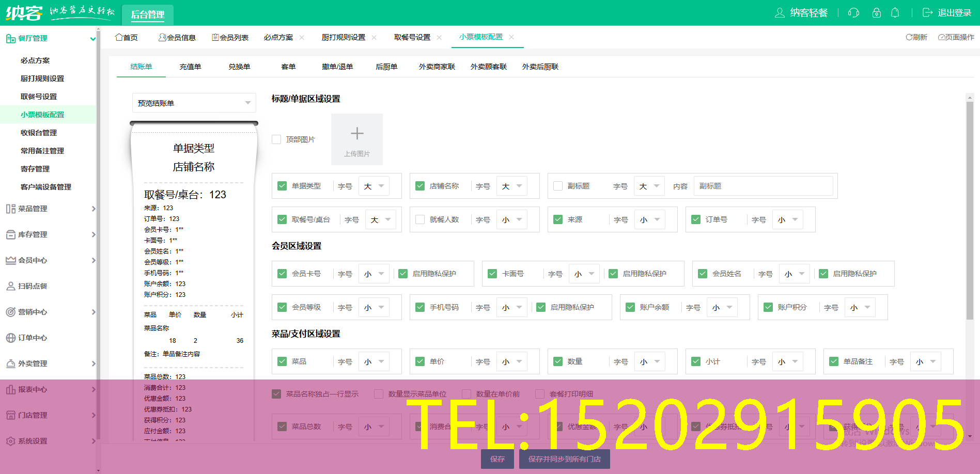This screenshot has width=980, height=474.
Task: Enable the 副标题 checkbox
Action: (x=557, y=185)
